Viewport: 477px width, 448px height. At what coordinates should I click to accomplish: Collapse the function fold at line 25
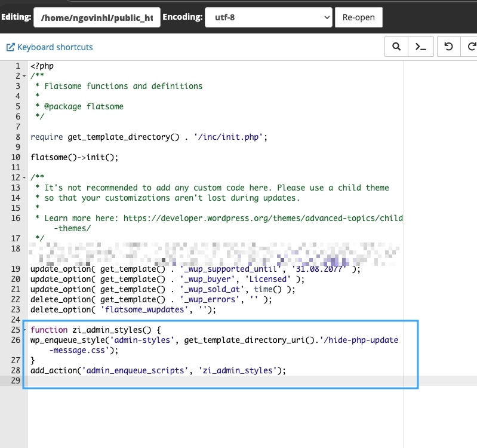tap(24, 330)
